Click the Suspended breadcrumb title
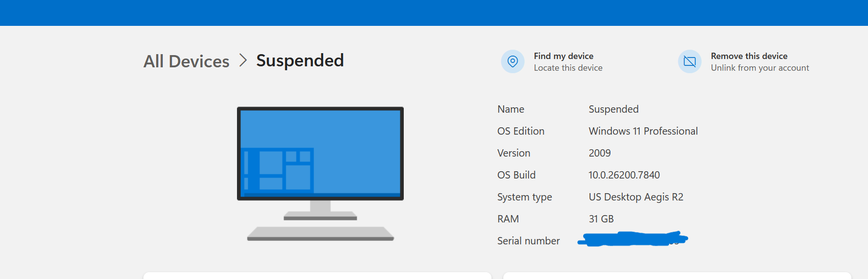Screen dimensions: 868x279 [x=300, y=60]
